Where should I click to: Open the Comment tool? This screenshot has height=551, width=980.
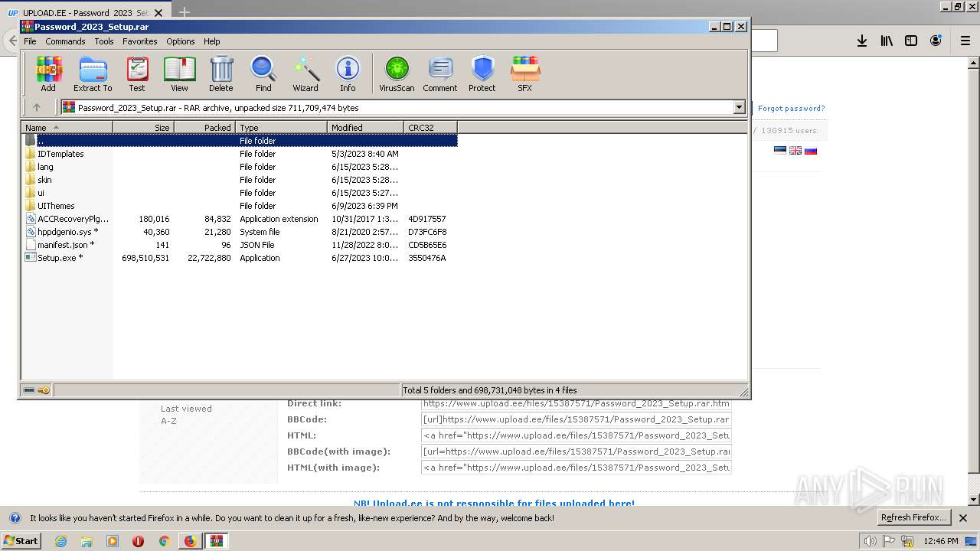pos(440,74)
